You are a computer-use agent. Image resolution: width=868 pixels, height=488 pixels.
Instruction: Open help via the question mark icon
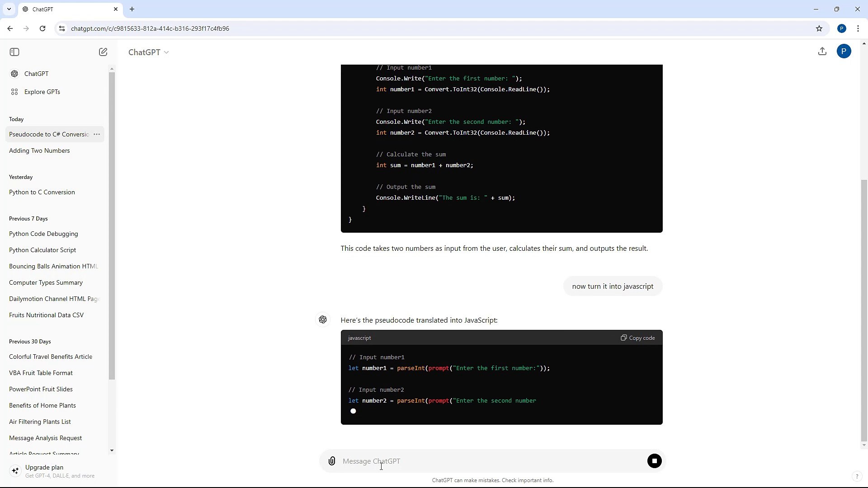[857, 476]
